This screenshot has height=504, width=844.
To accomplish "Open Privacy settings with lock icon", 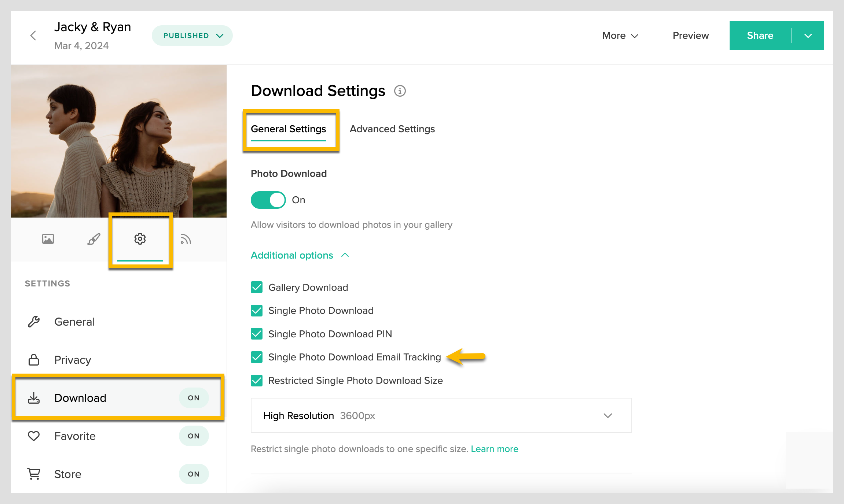I will (x=73, y=360).
